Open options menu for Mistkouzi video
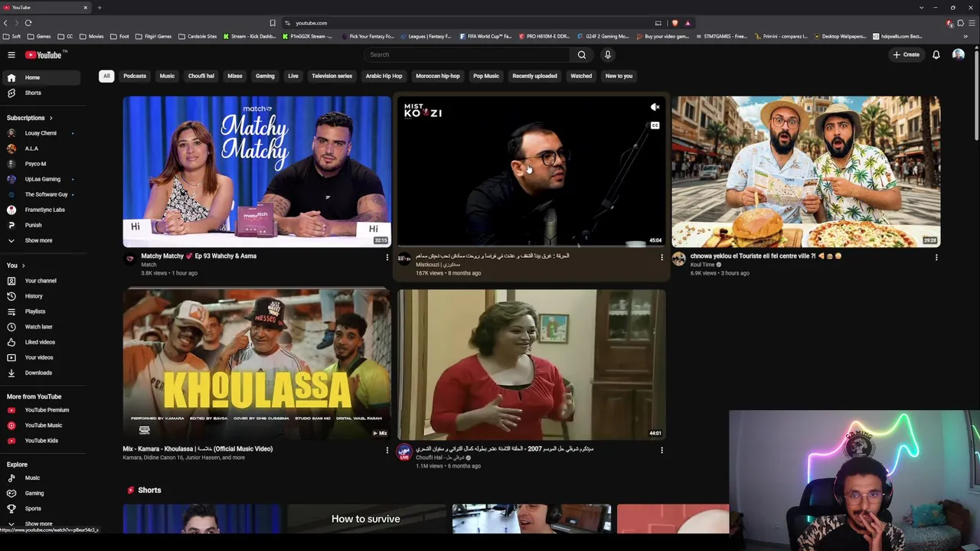980x551 pixels. pos(661,258)
